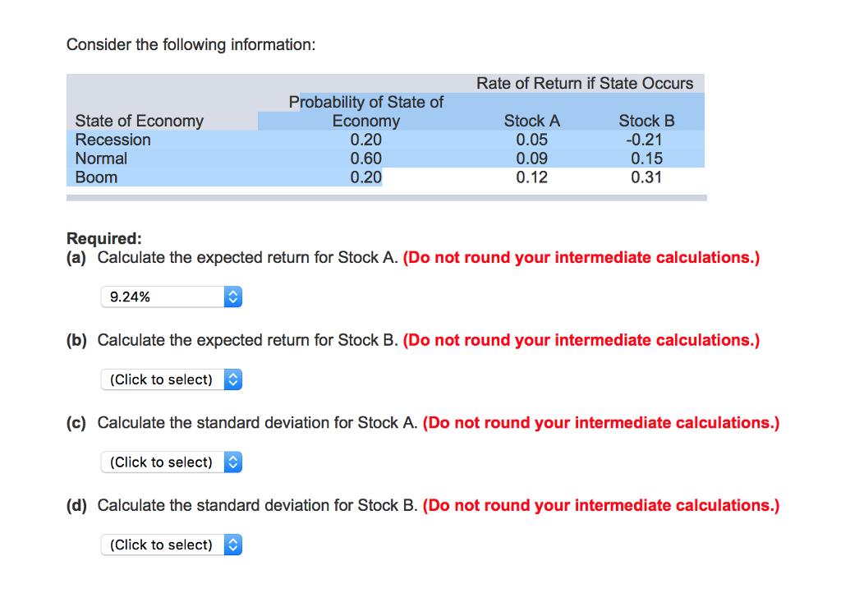Open the Stock B standard deviation dropdown
The width and height of the screenshot is (841, 616).
pyautogui.click(x=163, y=545)
